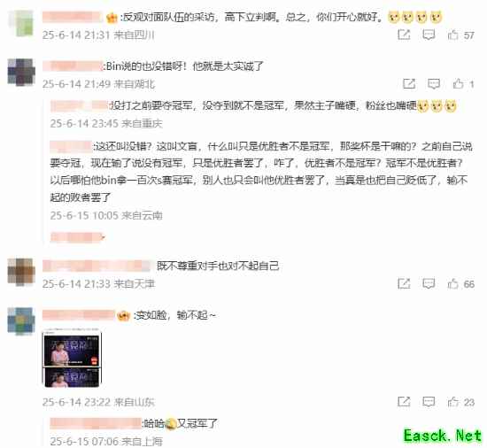
Task: Like the Tianjin comment with 66 likes
Action: click(452, 283)
